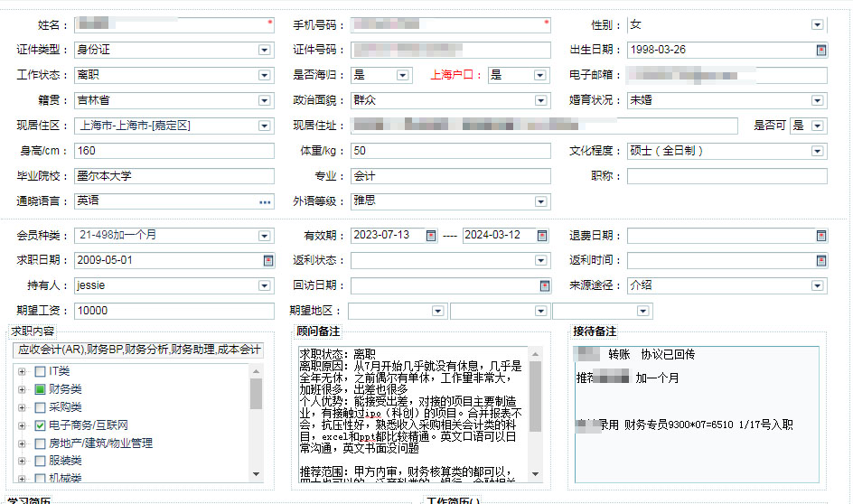Open the second 期望地区 dropdown
The image size is (853, 504).
(540, 311)
